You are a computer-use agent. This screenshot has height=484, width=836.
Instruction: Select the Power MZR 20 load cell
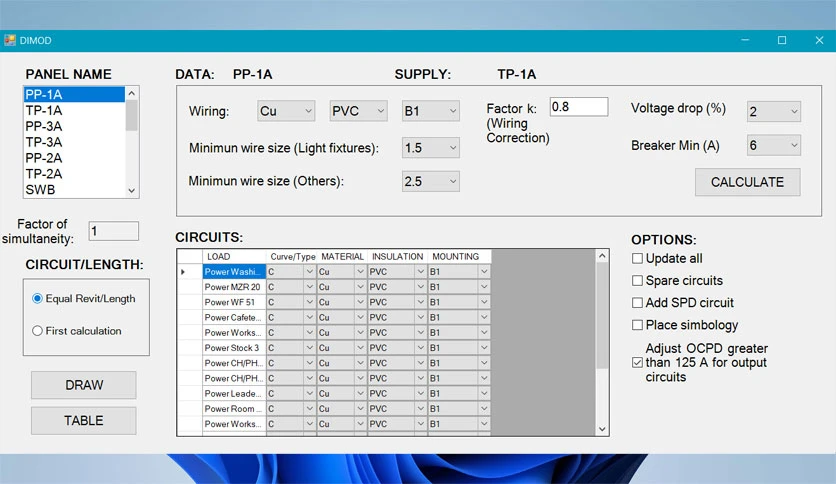(x=234, y=287)
